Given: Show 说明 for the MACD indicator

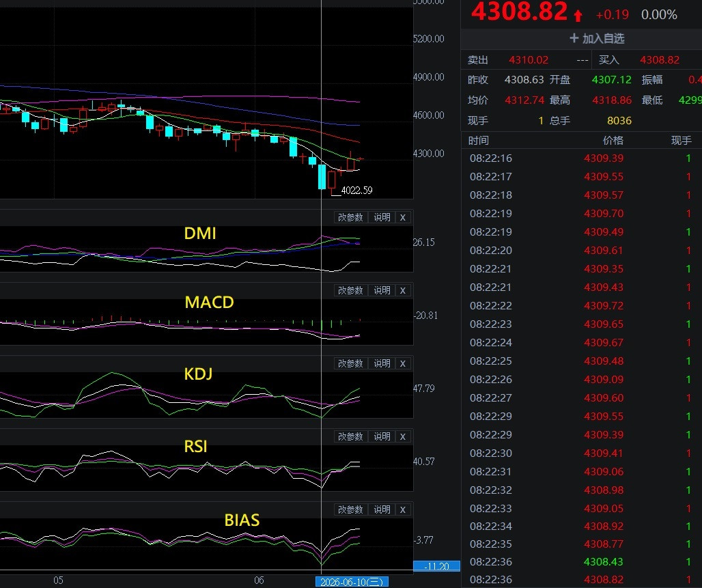Looking at the screenshot, I should (382, 291).
